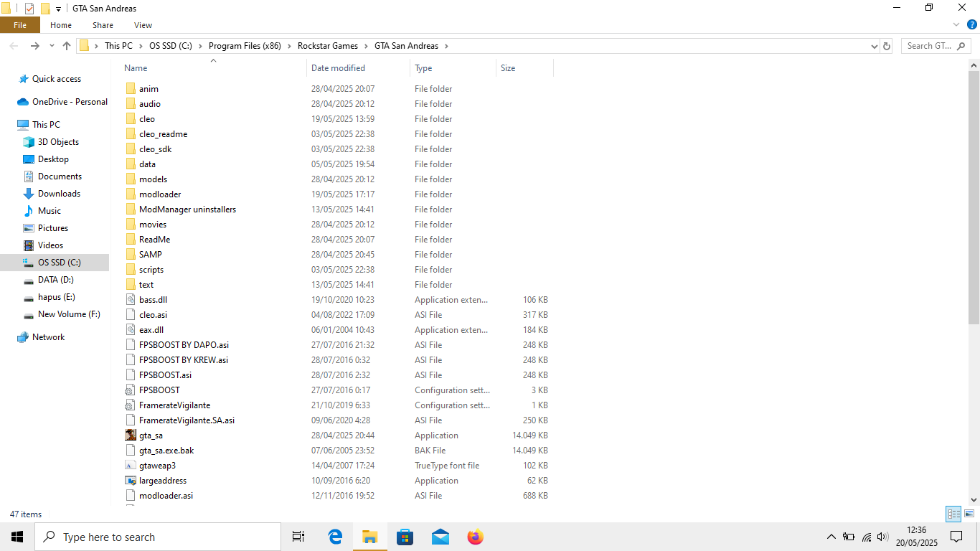Switch to Large icons view layout
980x551 pixels.
tap(969, 514)
